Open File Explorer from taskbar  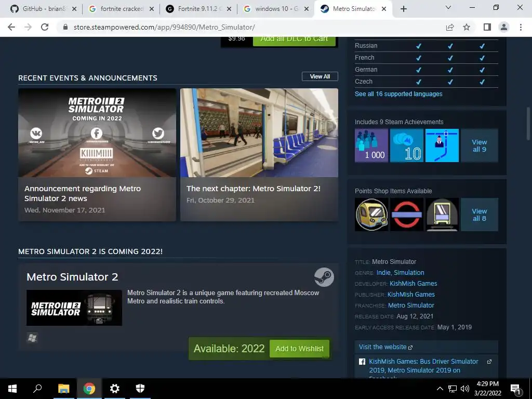(63, 389)
